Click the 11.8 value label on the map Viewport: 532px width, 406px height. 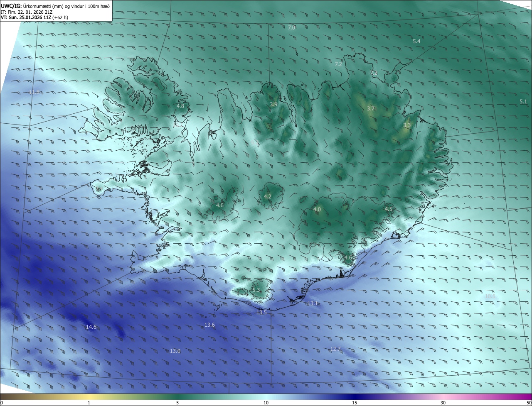point(34,92)
